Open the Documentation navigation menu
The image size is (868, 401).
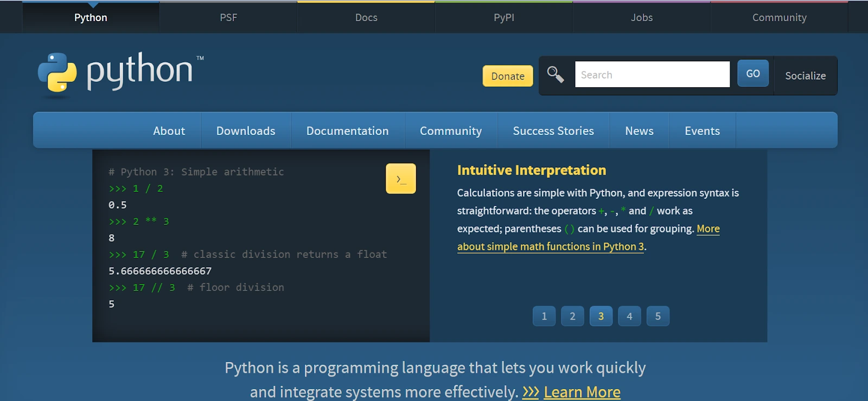tap(348, 131)
